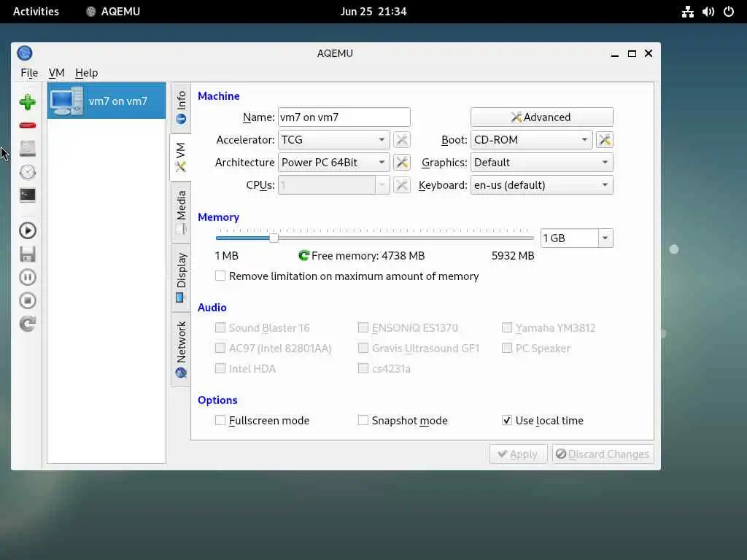Image resolution: width=747 pixels, height=560 pixels.
Task: Click in the Name input field
Action: coord(344,117)
